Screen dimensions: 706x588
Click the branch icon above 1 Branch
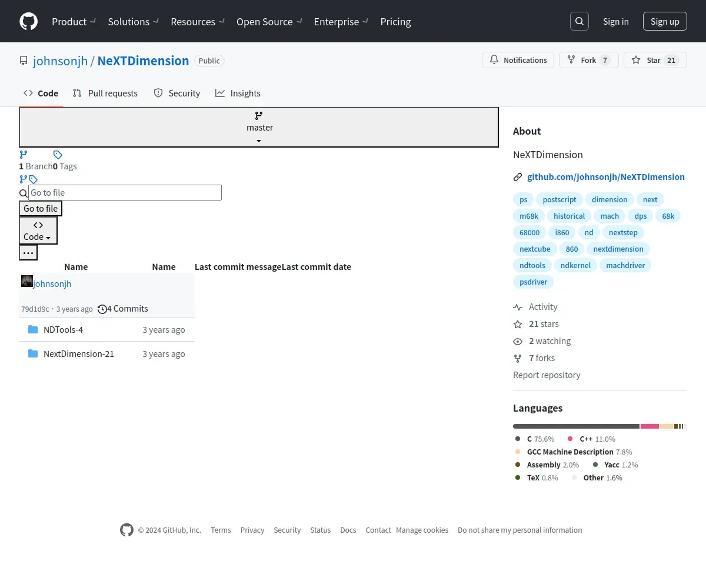pyautogui.click(x=24, y=155)
